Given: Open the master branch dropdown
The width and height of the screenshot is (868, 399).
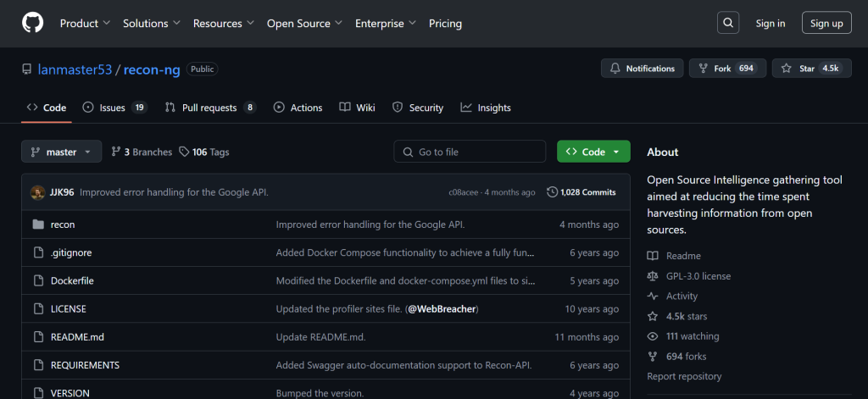Looking at the screenshot, I should click(61, 152).
